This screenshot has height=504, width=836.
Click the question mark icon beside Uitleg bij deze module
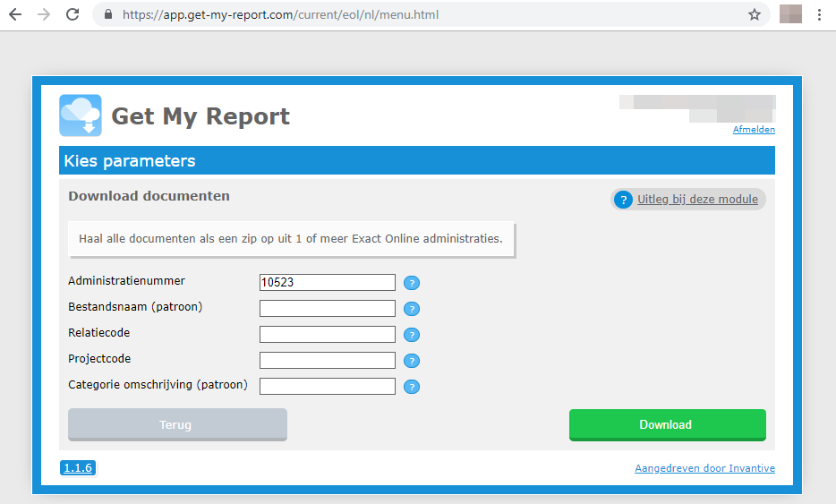[623, 200]
